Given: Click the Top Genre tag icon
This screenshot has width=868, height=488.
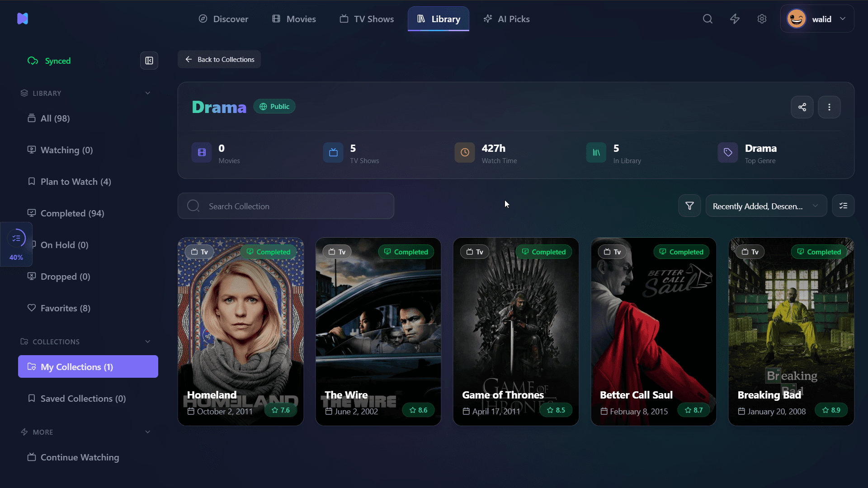Looking at the screenshot, I should [x=728, y=153].
